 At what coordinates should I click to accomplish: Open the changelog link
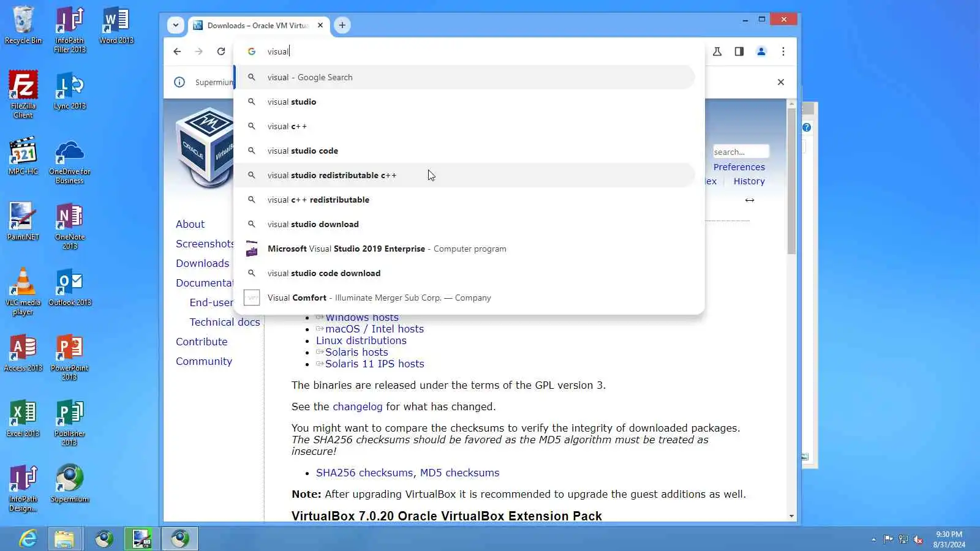click(x=357, y=407)
